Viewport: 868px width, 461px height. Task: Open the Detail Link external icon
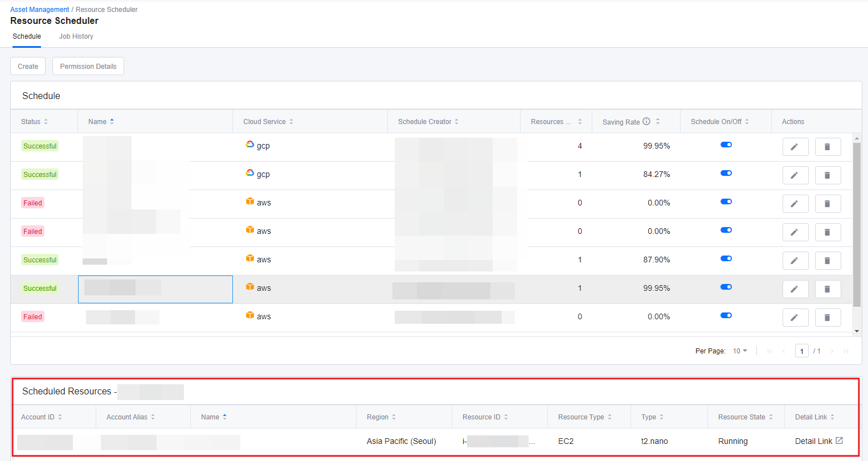(839, 441)
